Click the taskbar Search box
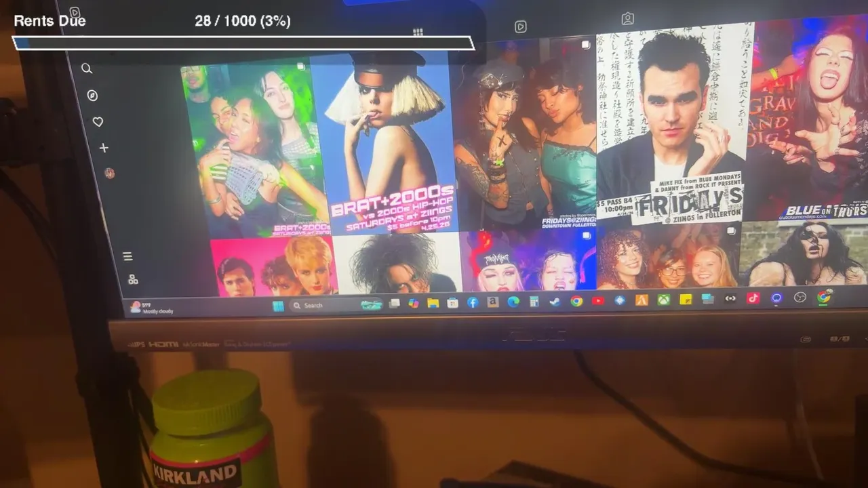Viewport: 868px width, 488px height. click(338, 305)
